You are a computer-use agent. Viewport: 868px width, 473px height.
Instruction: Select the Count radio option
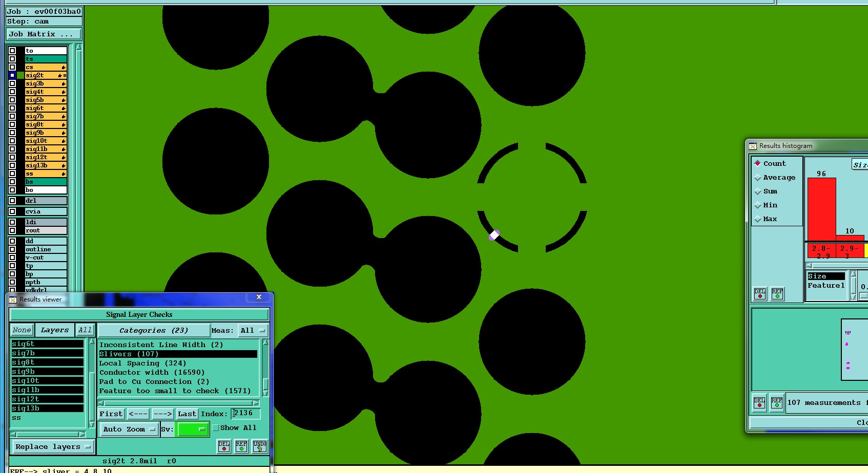pos(758,163)
